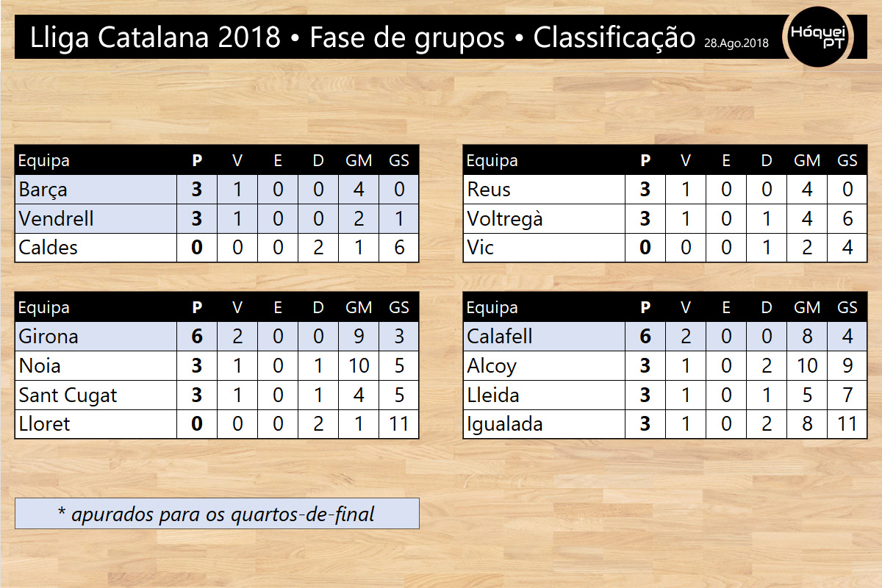Image resolution: width=882 pixels, height=588 pixels.
Task: Click the Alcoy team name cell
Action: click(x=545, y=366)
